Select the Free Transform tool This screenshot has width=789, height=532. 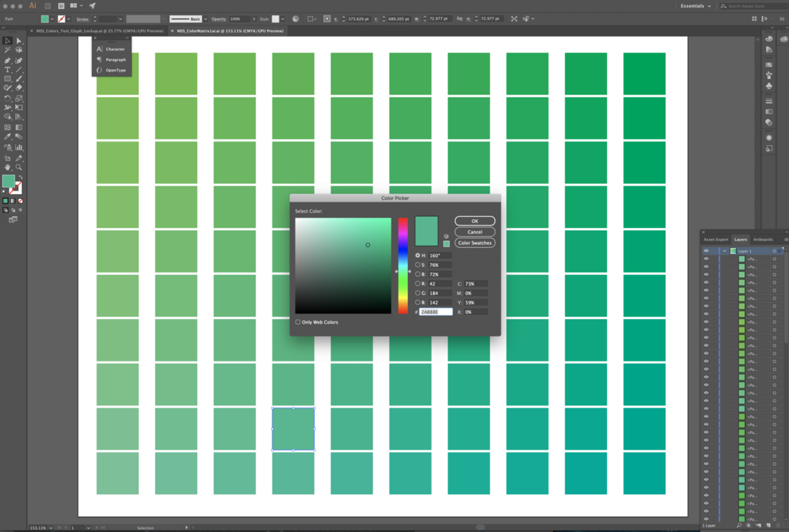(19, 108)
